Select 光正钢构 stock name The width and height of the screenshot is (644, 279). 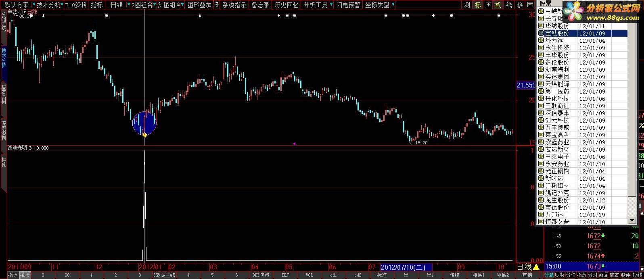click(x=557, y=171)
